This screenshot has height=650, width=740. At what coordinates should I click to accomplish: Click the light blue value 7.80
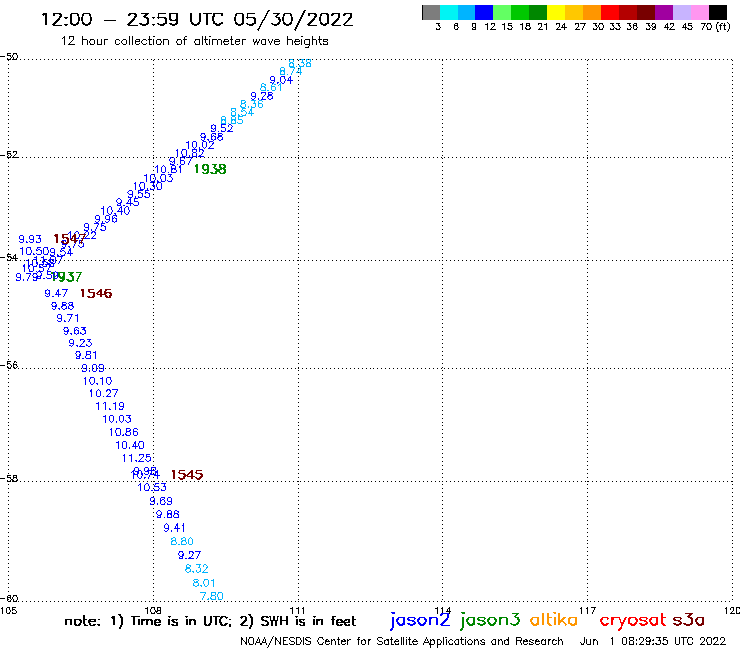211,596
